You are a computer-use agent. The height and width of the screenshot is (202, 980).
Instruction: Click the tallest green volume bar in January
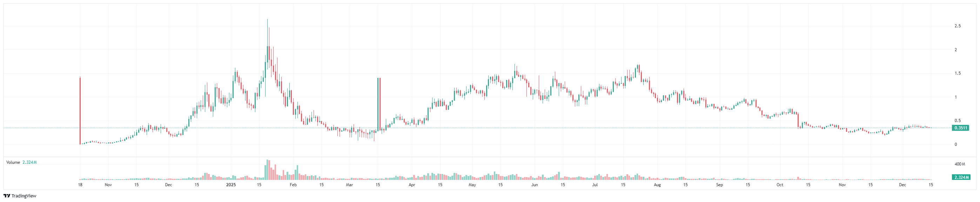[267, 170]
